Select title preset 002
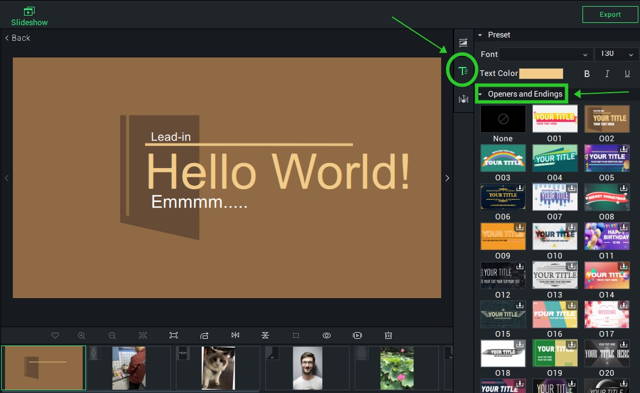The image size is (640, 393). point(607,119)
